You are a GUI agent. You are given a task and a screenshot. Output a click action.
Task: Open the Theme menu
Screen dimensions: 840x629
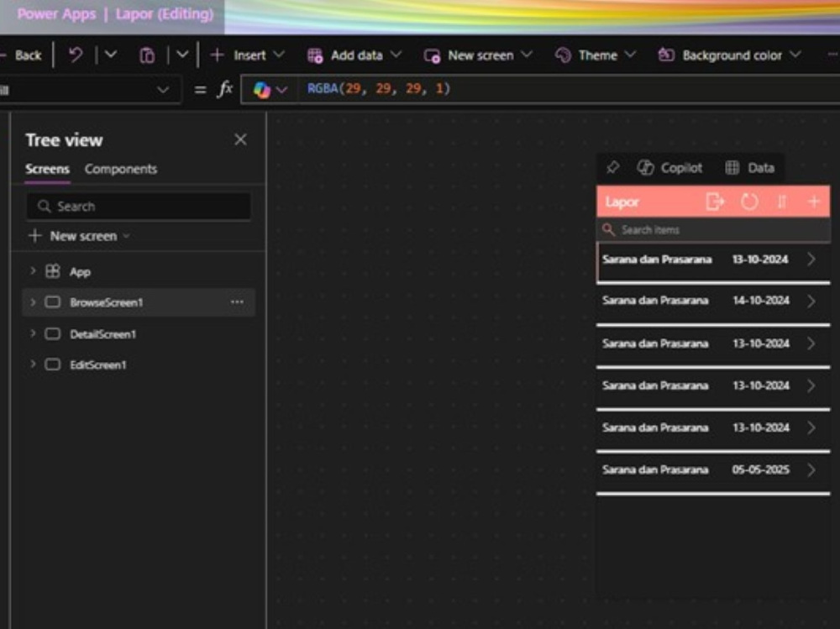pyautogui.click(x=596, y=55)
